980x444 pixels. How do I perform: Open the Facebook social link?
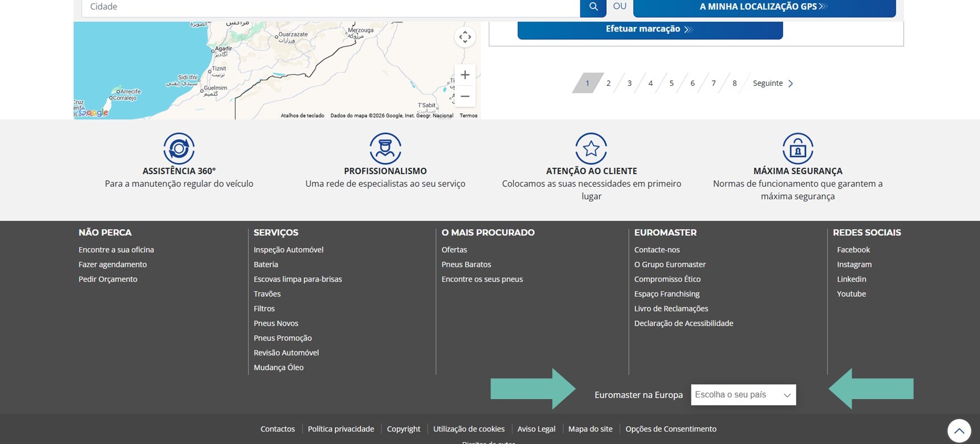853,250
